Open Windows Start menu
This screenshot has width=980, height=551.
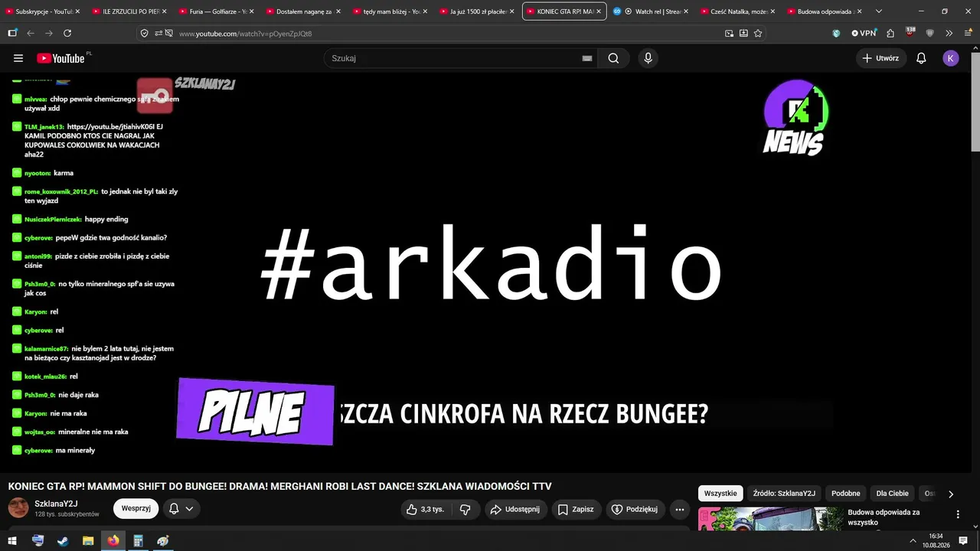(13, 541)
